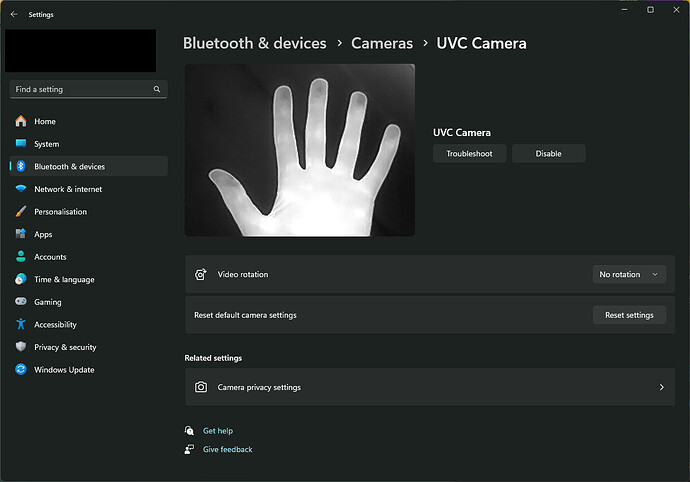This screenshot has width=690, height=482.
Task: Click the Accounts person icon
Action: pos(21,257)
